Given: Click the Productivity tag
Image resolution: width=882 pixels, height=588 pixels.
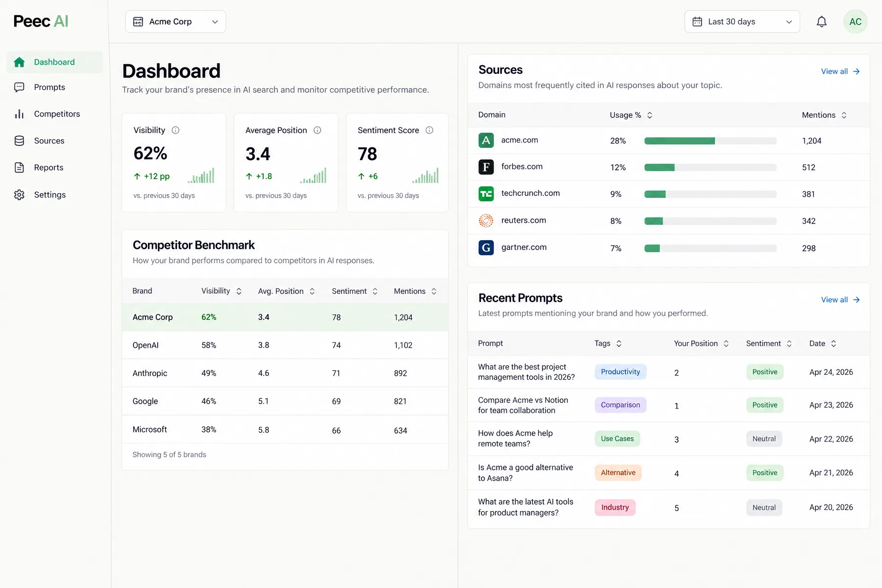Looking at the screenshot, I should click(620, 372).
